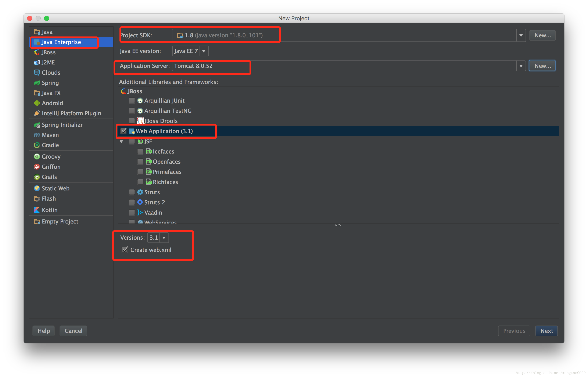Click the Groovy icon
Image resolution: width=588 pixels, height=377 pixels.
click(37, 157)
